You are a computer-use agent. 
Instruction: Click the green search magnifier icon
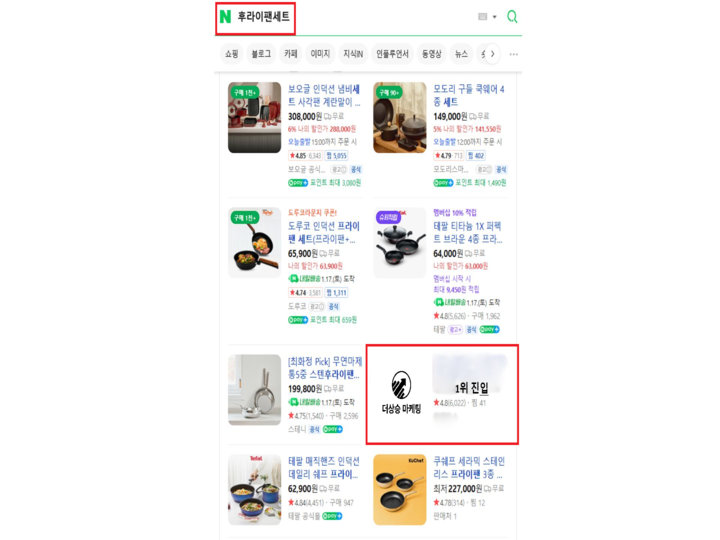[x=512, y=17]
